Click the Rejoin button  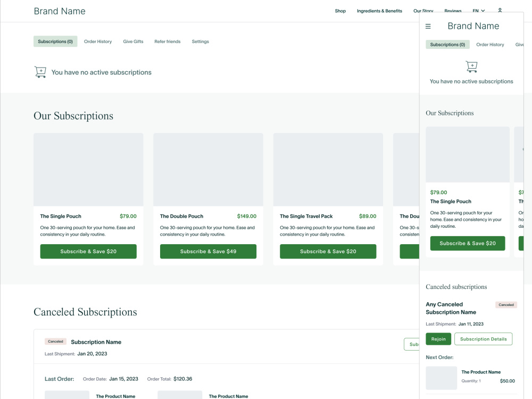(x=438, y=339)
